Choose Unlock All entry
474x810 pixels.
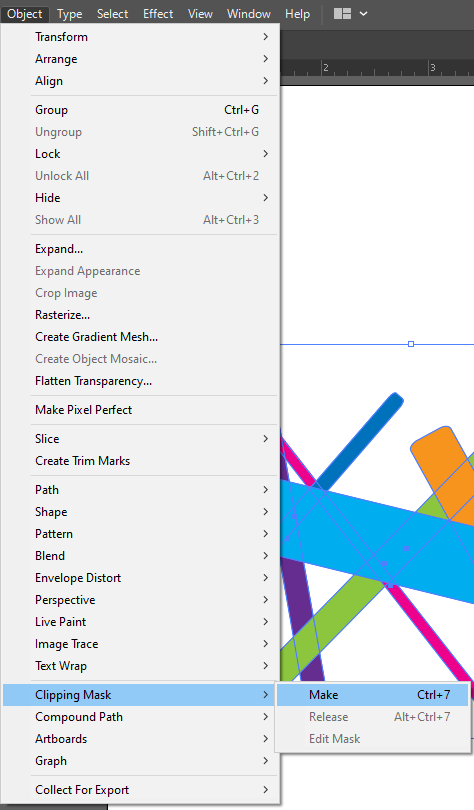click(140, 176)
